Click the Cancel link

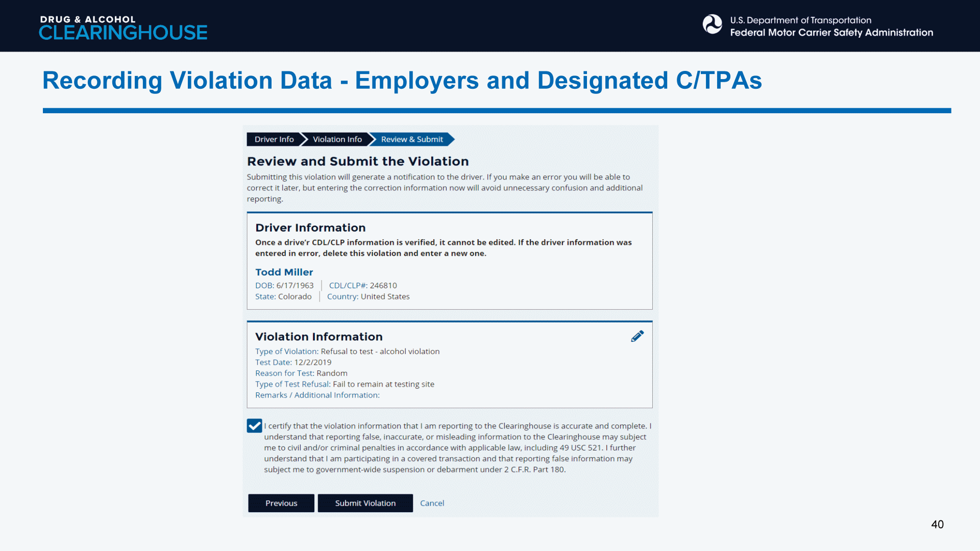point(432,503)
